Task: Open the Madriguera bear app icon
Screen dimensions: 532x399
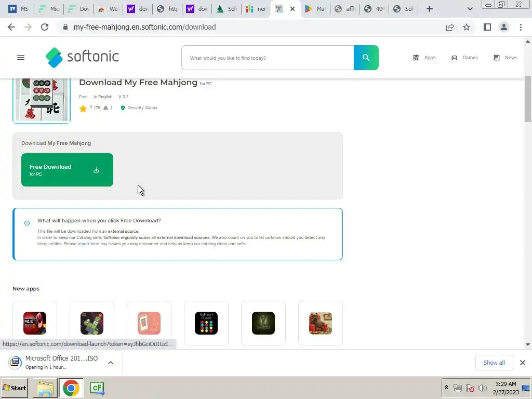Action: pyautogui.click(x=320, y=323)
